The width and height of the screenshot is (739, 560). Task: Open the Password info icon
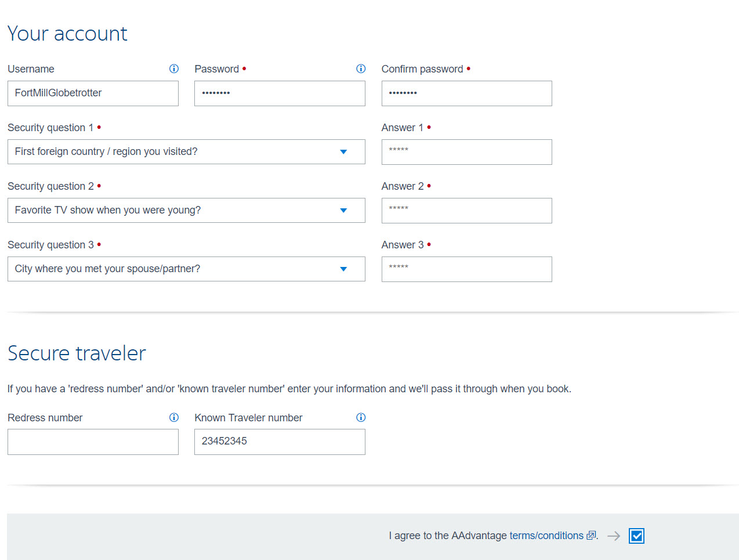click(361, 68)
